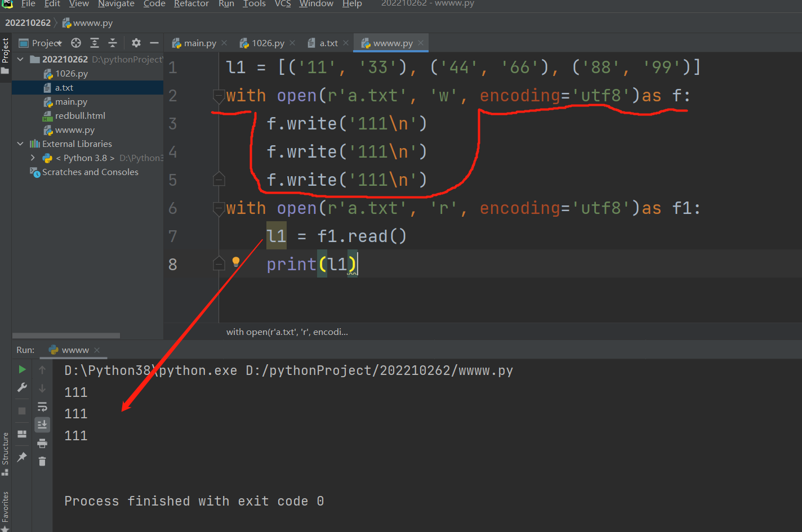The image size is (802, 532).
Task: Print console output with the printer icon
Action: click(x=42, y=444)
